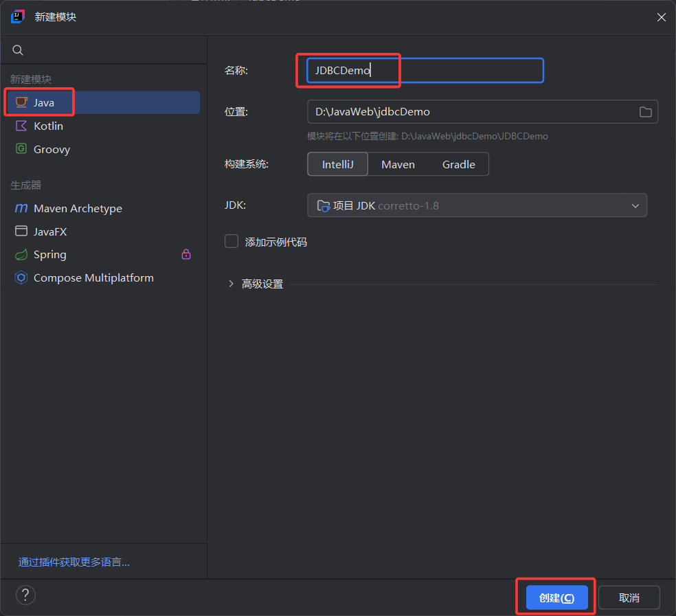Select Groovy module type
Viewport: 676px width, 616px height.
pos(104,149)
